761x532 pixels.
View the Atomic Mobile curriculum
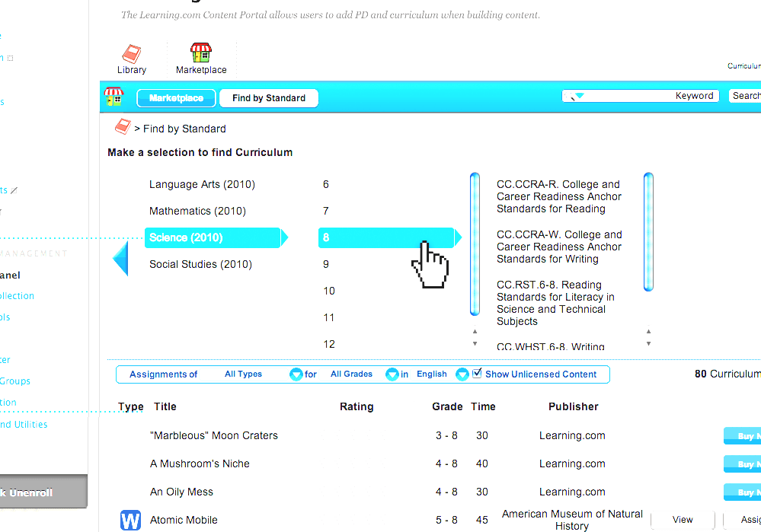click(x=683, y=519)
